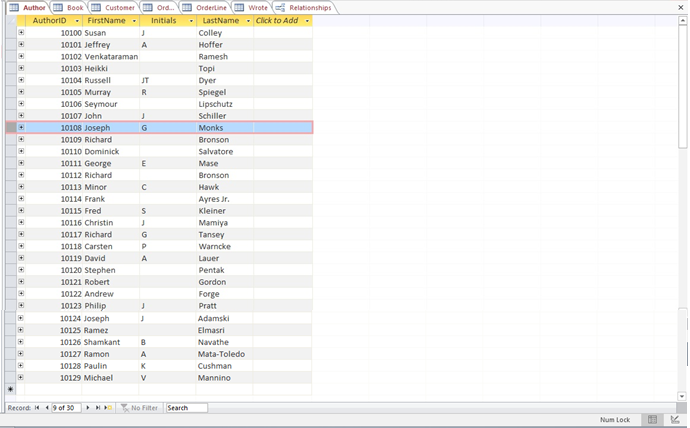Click the LastName cell 'Mamiya'

[225, 223]
